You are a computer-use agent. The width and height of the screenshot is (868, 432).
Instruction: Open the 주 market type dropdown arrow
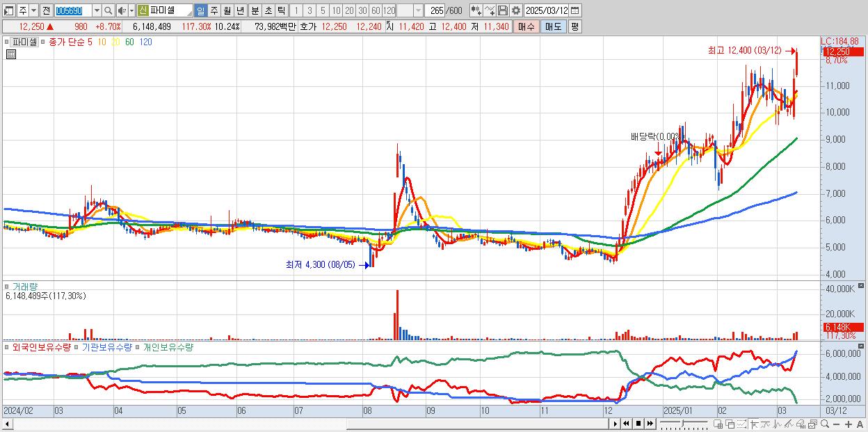click(33, 10)
